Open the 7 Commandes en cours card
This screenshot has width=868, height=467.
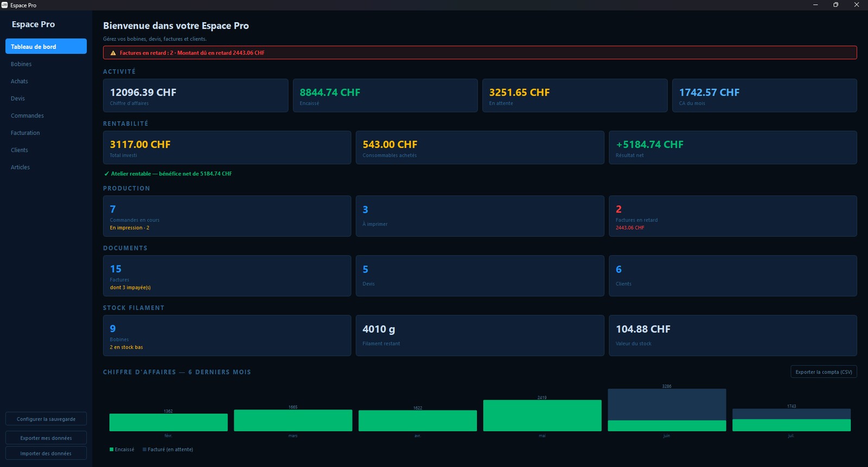[x=227, y=216]
